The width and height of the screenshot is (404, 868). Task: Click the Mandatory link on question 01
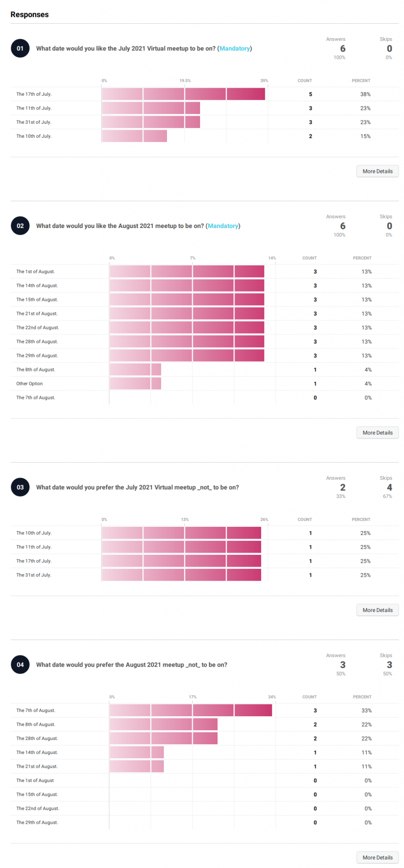point(235,48)
